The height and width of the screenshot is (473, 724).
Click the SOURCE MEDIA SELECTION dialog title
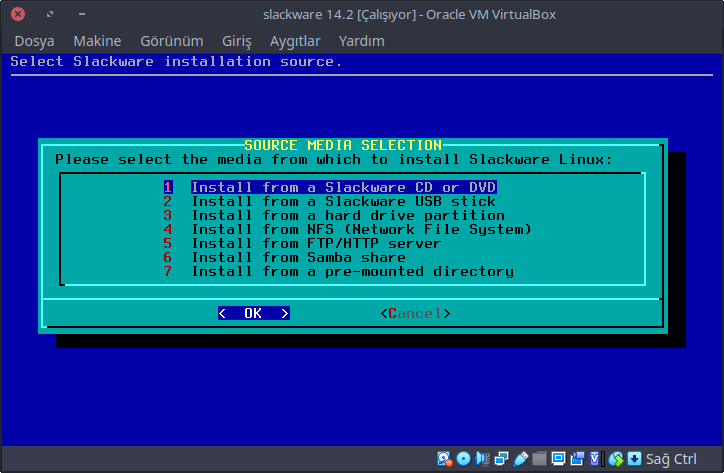click(x=343, y=145)
